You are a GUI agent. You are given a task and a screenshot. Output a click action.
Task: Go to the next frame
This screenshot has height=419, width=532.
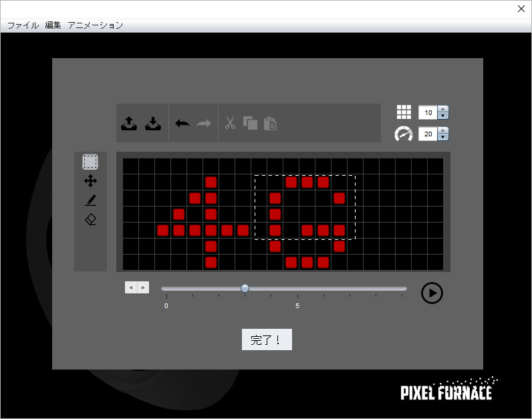coord(143,287)
